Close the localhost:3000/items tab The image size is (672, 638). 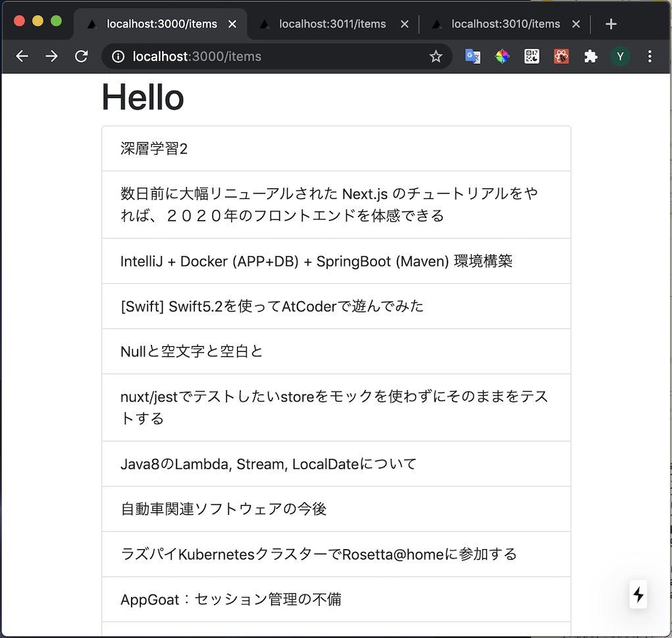[232, 24]
